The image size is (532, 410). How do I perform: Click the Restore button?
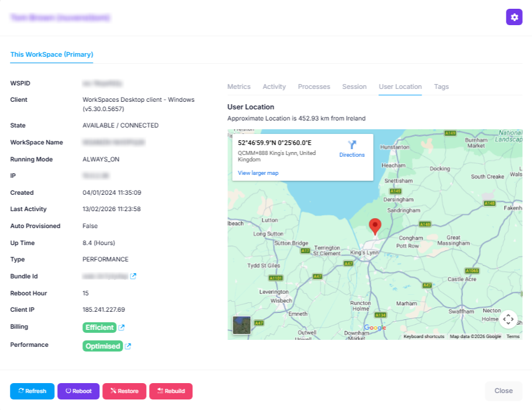(123, 391)
